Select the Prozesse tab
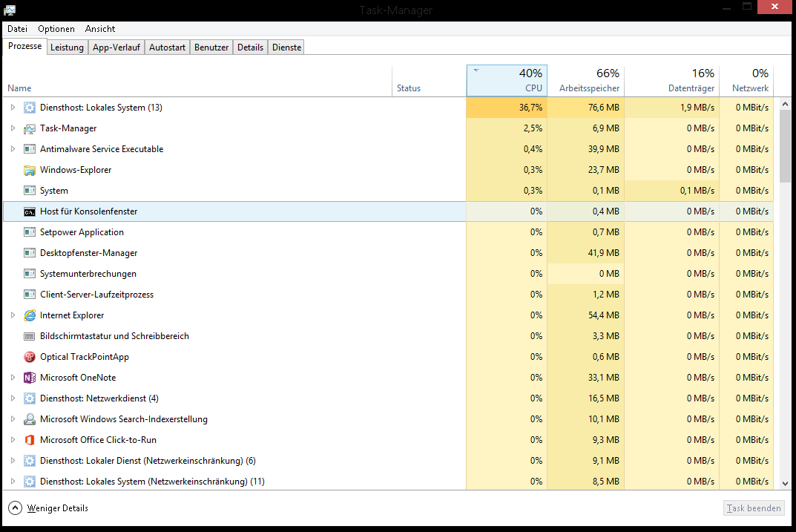The height and width of the screenshot is (532, 796). [25, 46]
